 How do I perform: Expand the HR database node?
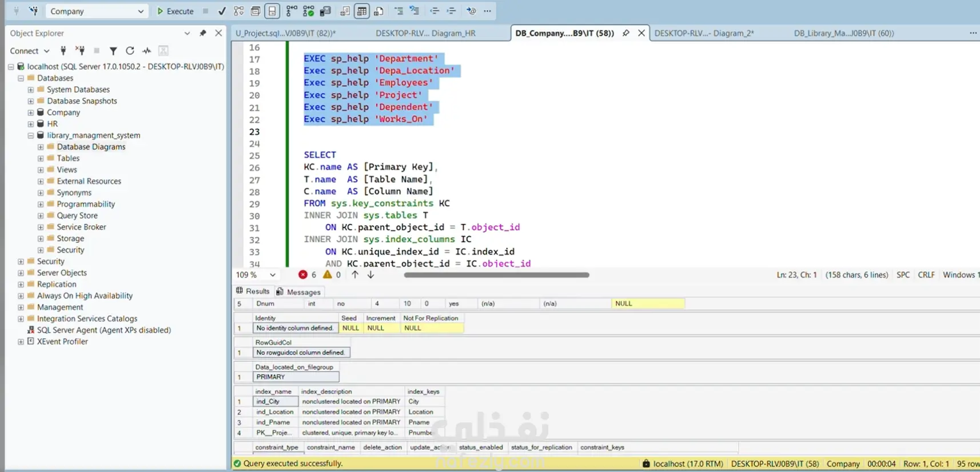tap(31, 124)
